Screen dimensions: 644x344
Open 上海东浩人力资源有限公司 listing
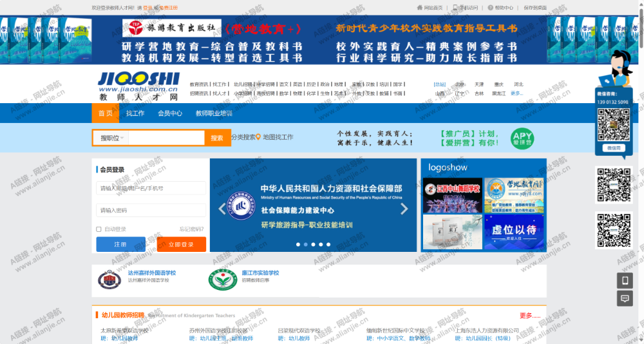click(487, 330)
